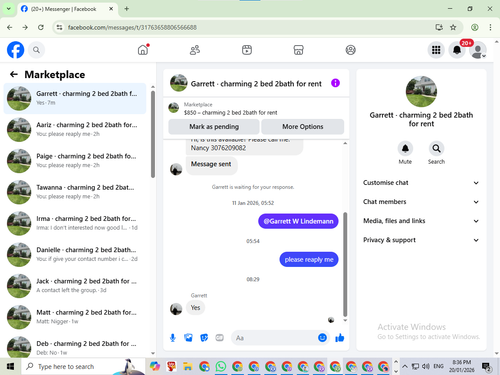Open the account profile avatar menu

[478, 50]
